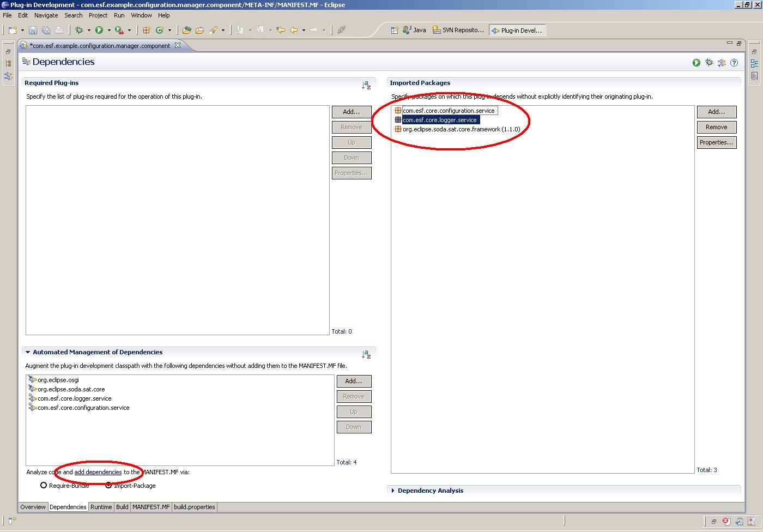Viewport: 763px width, 532px height.
Task: Open the Run dropdown arrow in main toolbar
Action: (x=109, y=30)
